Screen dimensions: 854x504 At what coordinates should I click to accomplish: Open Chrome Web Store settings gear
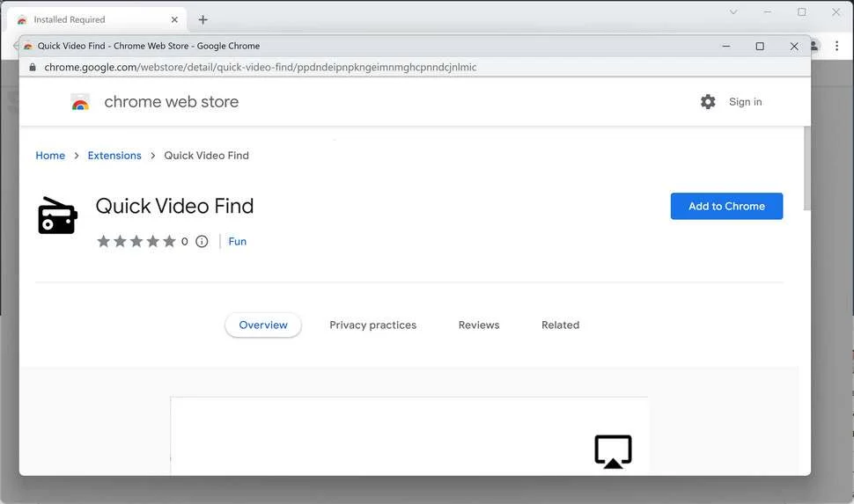708,102
